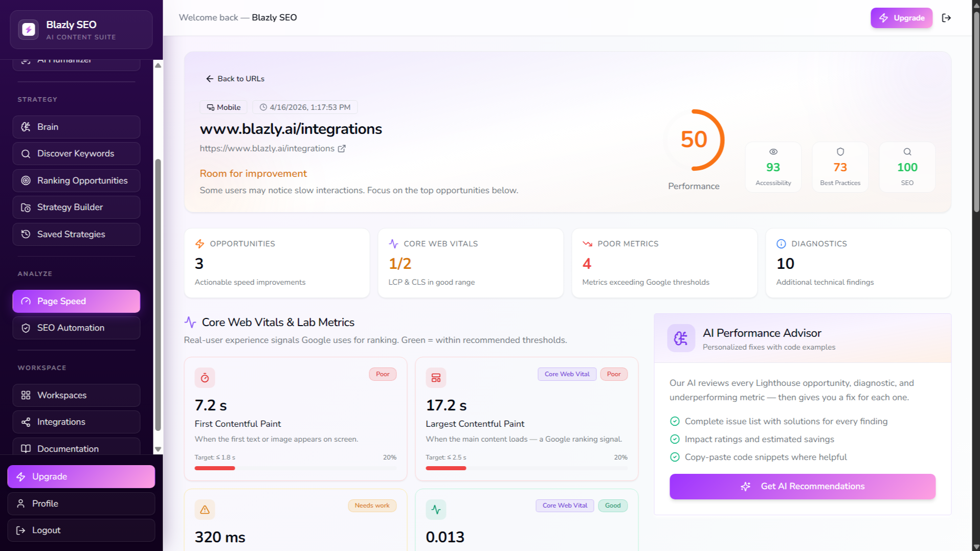Click the Needs work badge
This screenshot has width=980, height=551.
[x=372, y=506]
